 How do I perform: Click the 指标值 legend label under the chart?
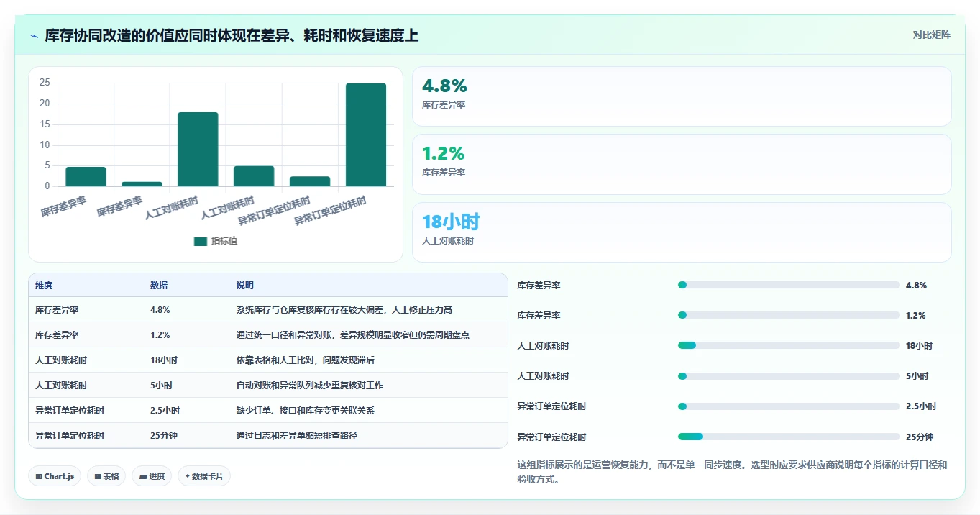click(224, 242)
